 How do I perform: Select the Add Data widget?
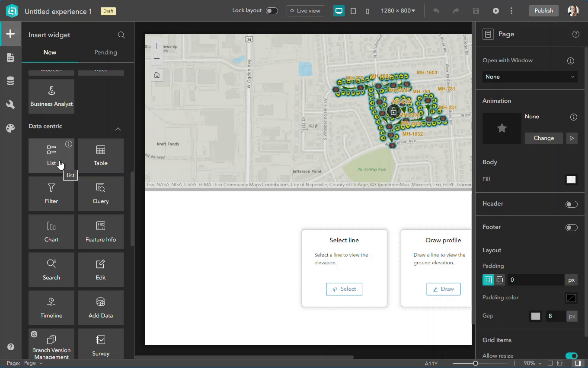tap(101, 308)
